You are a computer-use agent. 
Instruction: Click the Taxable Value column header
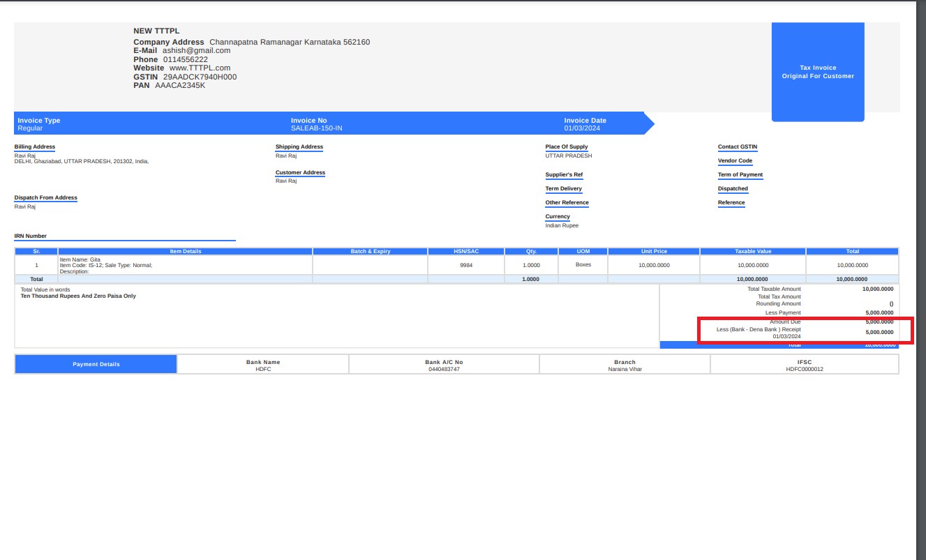[753, 251]
